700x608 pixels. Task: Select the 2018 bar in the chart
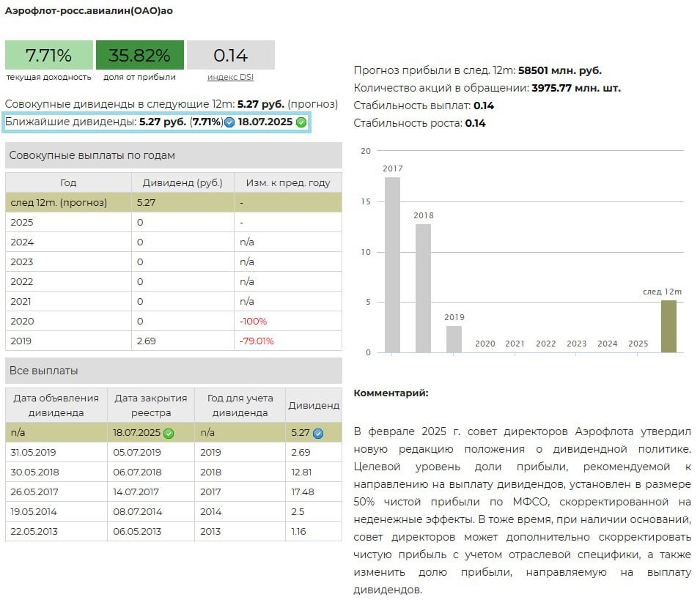tap(423, 287)
